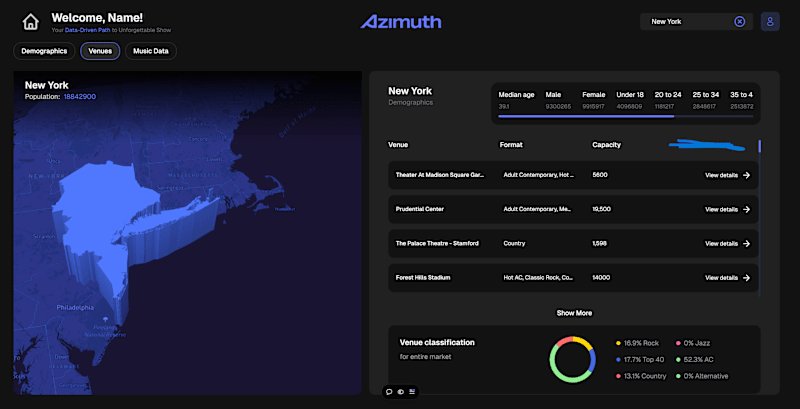View details for Forest Hills Stadium

point(728,277)
